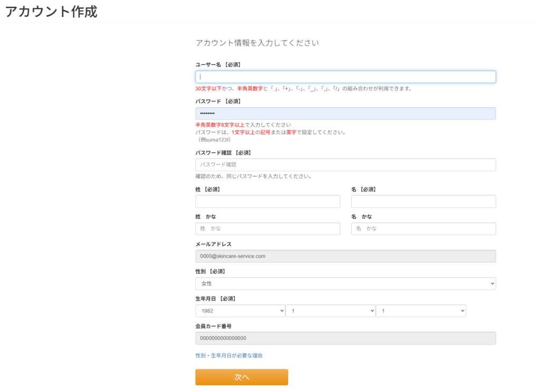
Task: Click the ユーザー名 username input field
Action: coord(345,77)
